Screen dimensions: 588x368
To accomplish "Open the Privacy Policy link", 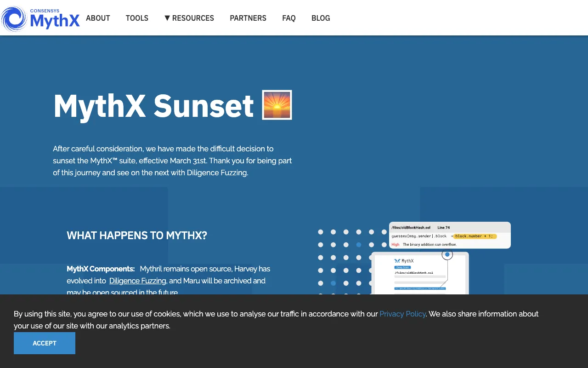I will pyautogui.click(x=402, y=314).
